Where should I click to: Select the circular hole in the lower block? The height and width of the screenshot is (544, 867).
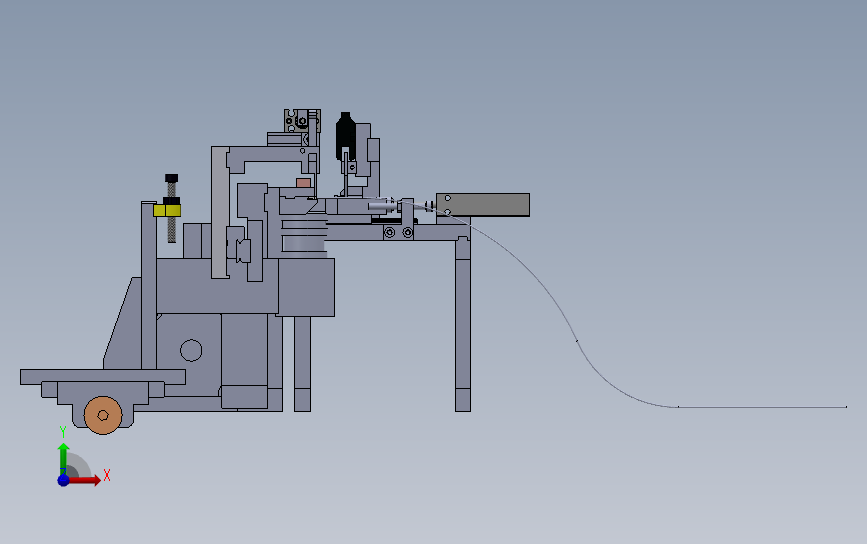pyautogui.click(x=191, y=351)
